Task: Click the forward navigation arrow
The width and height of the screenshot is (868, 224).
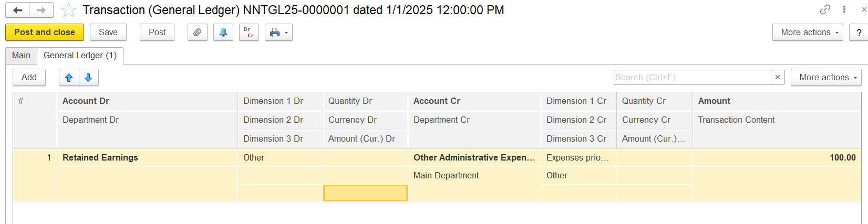Action: tap(41, 10)
